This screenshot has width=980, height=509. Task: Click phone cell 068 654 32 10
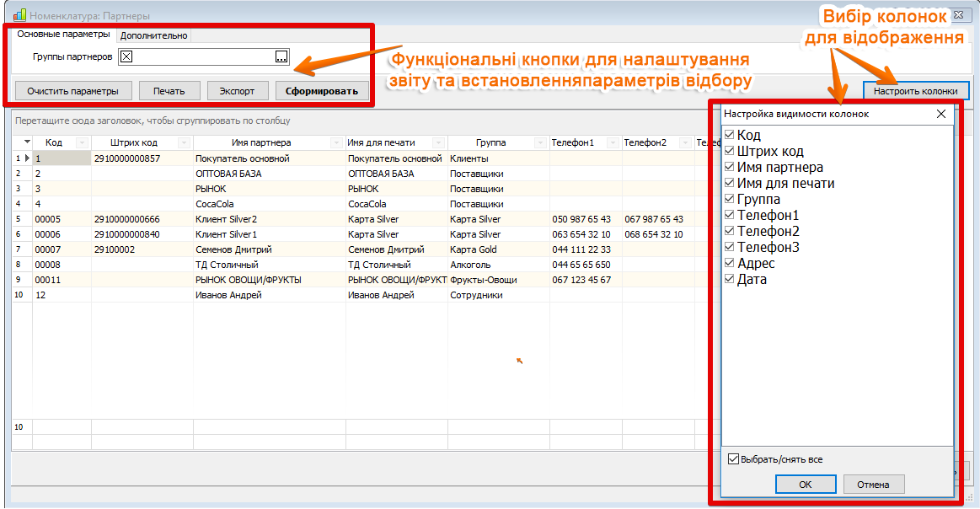point(658,234)
